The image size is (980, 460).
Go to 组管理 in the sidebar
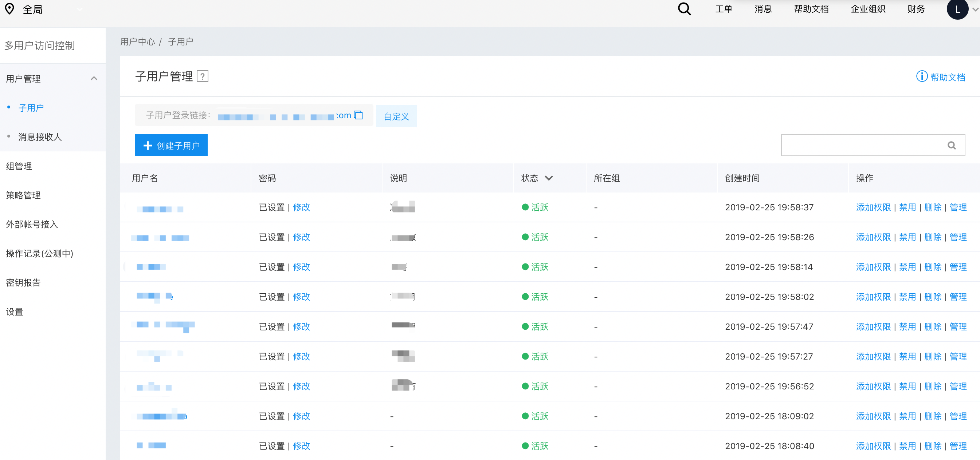pos(19,166)
